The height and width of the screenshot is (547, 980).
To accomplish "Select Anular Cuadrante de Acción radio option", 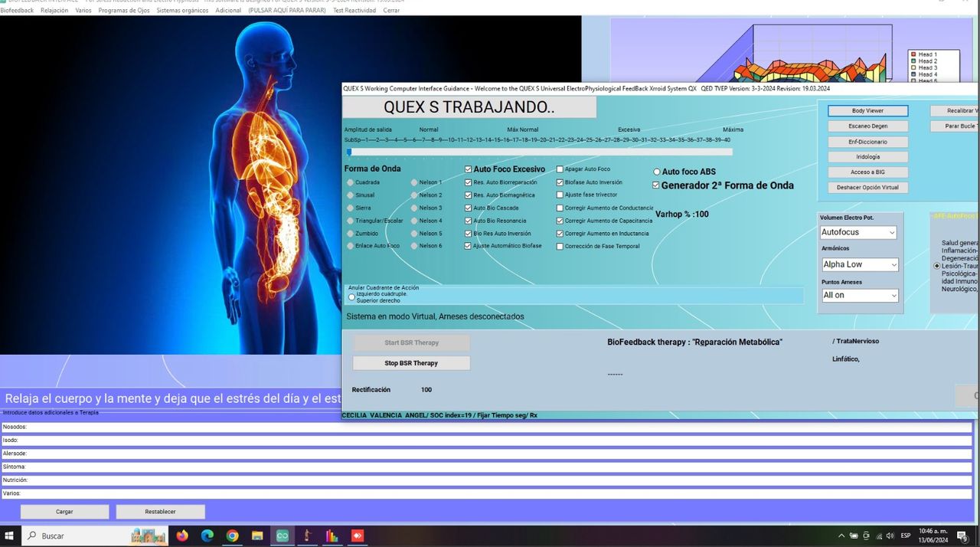I will click(x=351, y=296).
